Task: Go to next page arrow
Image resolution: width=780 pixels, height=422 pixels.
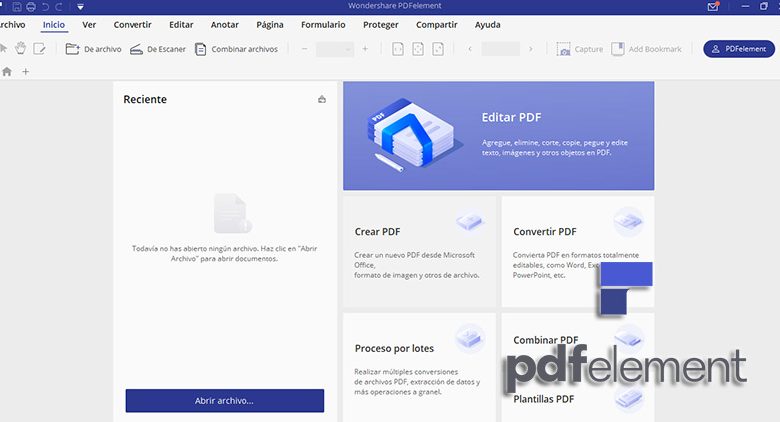Action: pyautogui.click(x=531, y=49)
